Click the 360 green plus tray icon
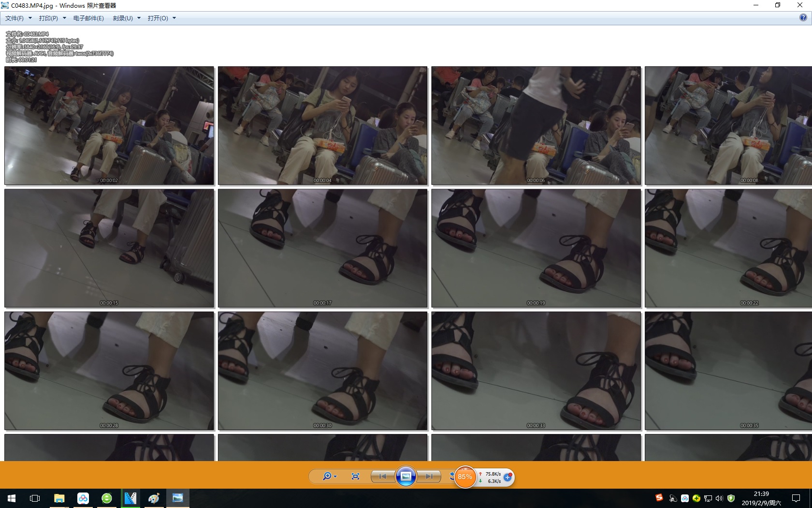 (x=696, y=498)
